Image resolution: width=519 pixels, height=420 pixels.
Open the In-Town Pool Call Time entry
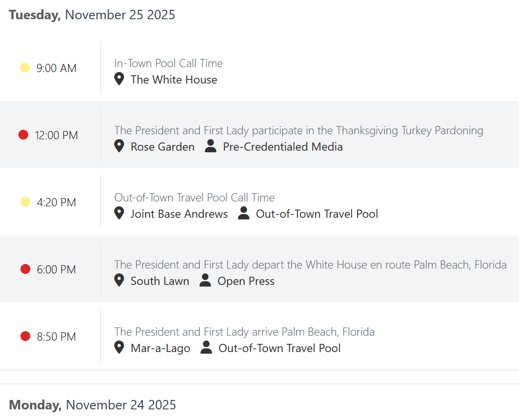pyautogui.click(x=169, y=63)
